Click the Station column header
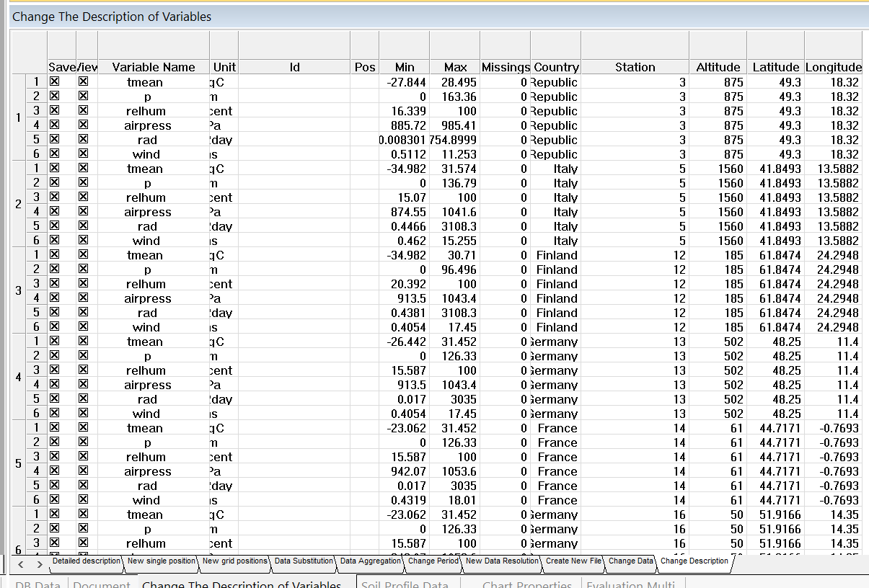 coord(635,67)
